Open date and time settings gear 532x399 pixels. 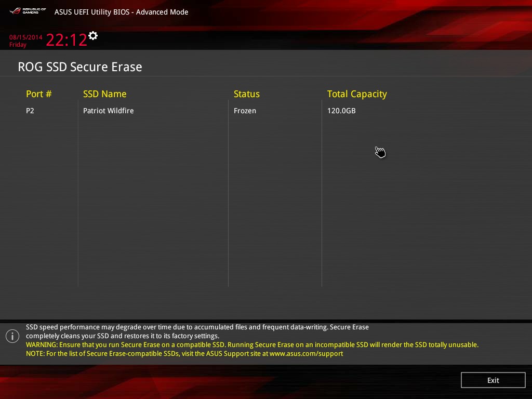93,36
